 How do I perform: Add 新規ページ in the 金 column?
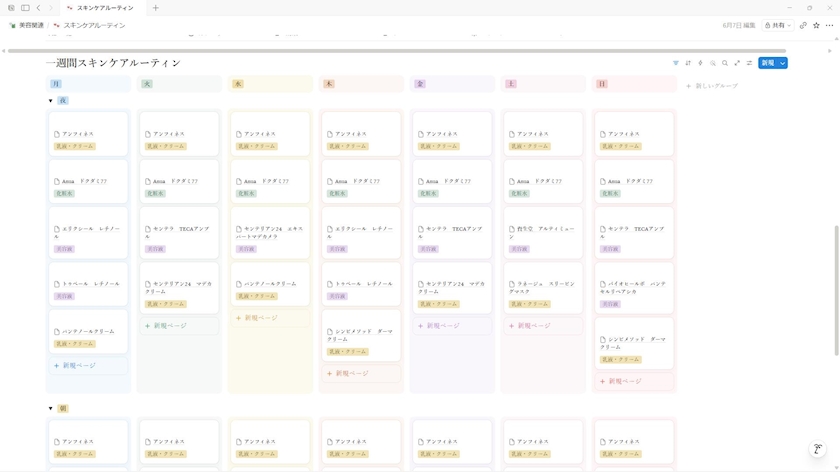tap(452, 326)
